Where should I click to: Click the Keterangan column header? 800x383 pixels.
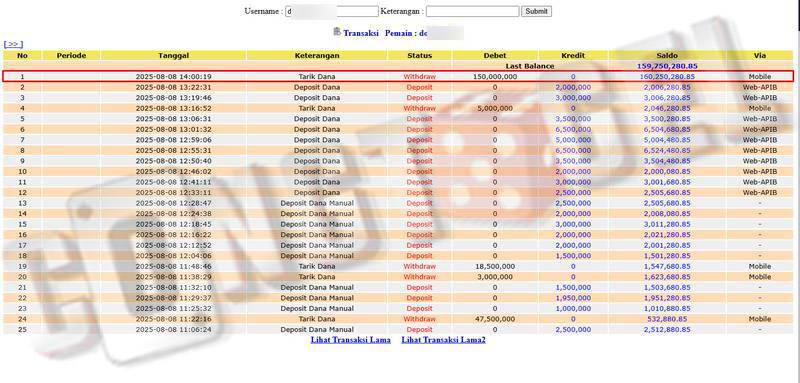pos(317,55)
